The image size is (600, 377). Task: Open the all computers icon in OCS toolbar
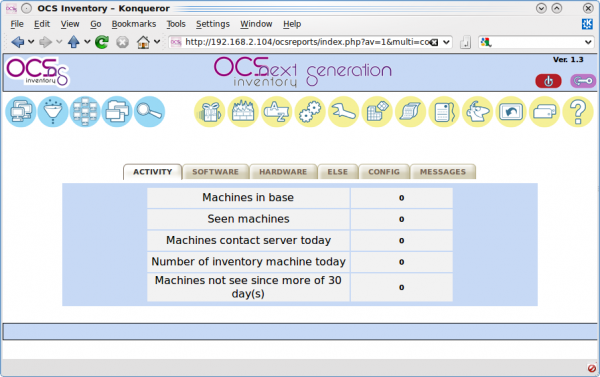[x=21, y=112]
